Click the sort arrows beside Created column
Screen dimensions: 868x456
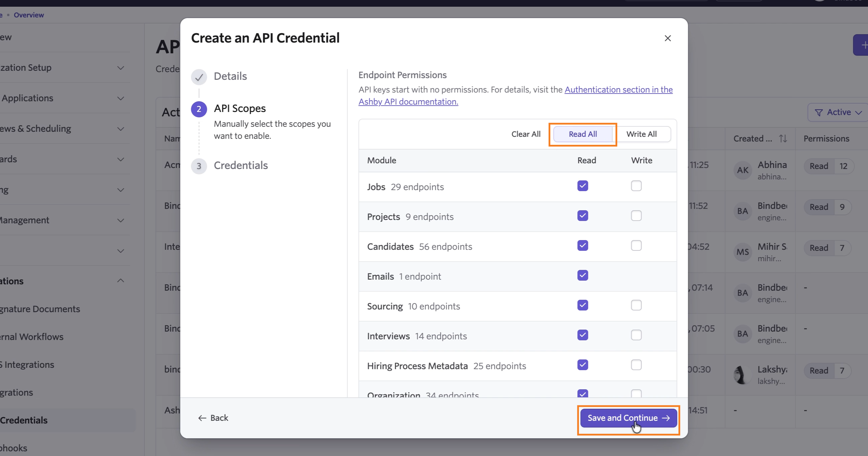pos(783,138)
